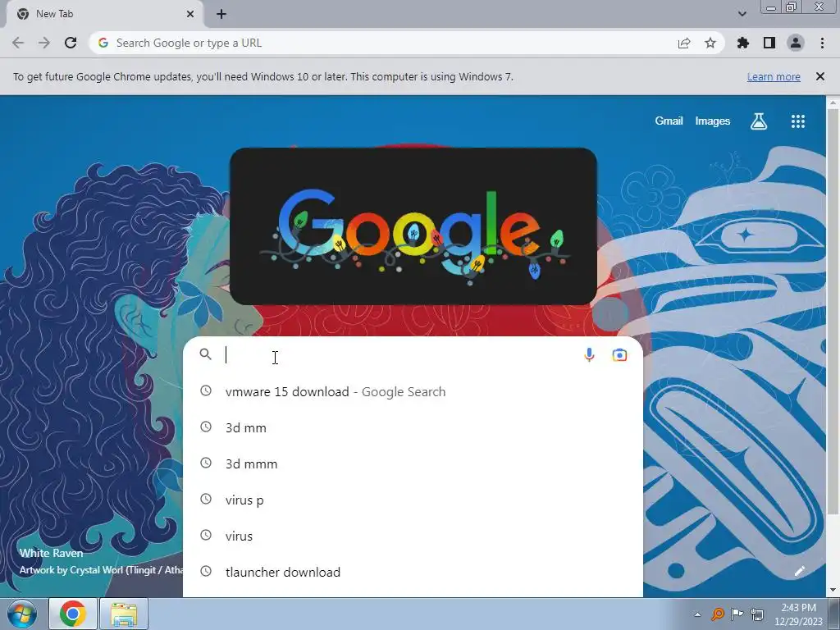Select the '3d mmm' suggestion
Screen dimensions: 840x630
pos(413,464)
